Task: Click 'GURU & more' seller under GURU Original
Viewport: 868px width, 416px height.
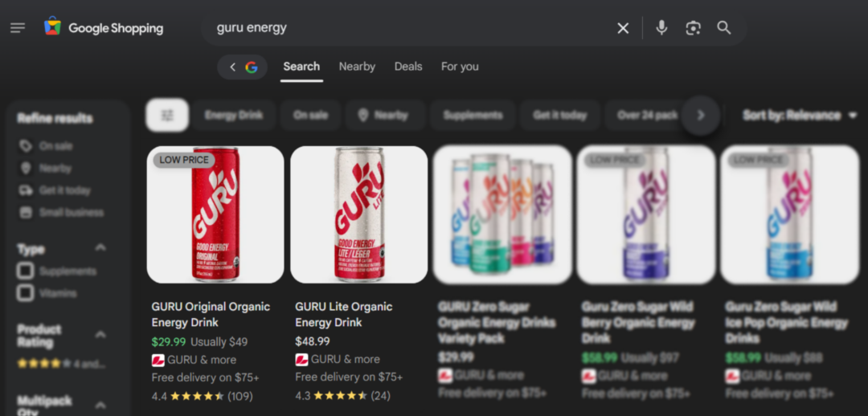Action: (x=194, y=360)
